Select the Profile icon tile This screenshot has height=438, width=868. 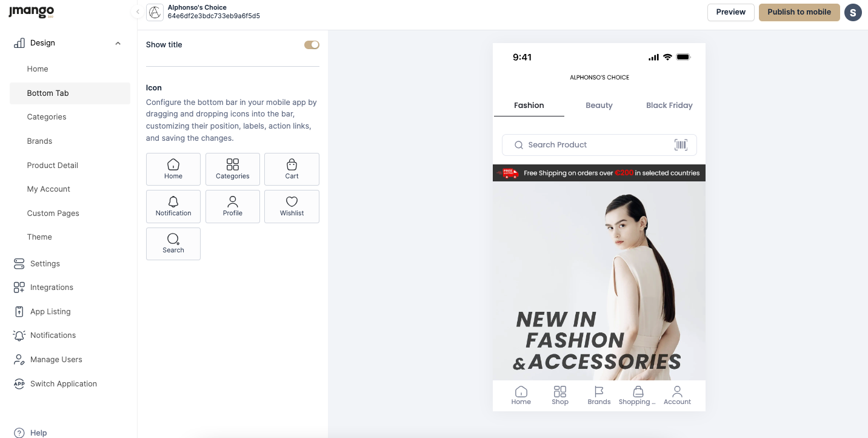(x=232, y=206)
